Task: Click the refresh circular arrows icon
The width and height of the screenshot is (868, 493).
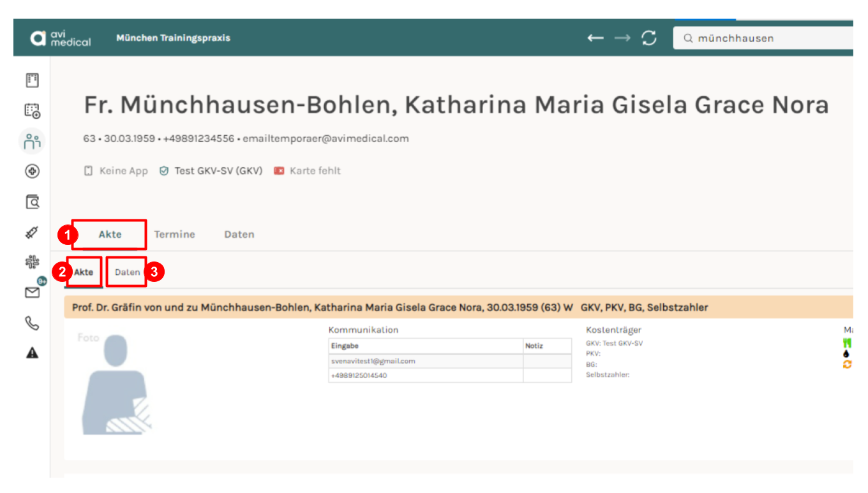Action: pyautogui.click(x=649, y=38)
